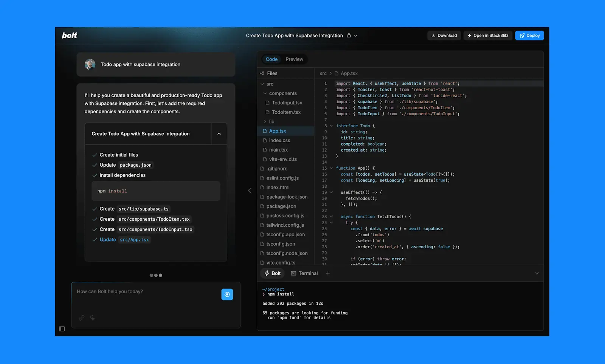Switch the Code/Preview toggle to Preview
605x364 pixels.
(294, 59)
